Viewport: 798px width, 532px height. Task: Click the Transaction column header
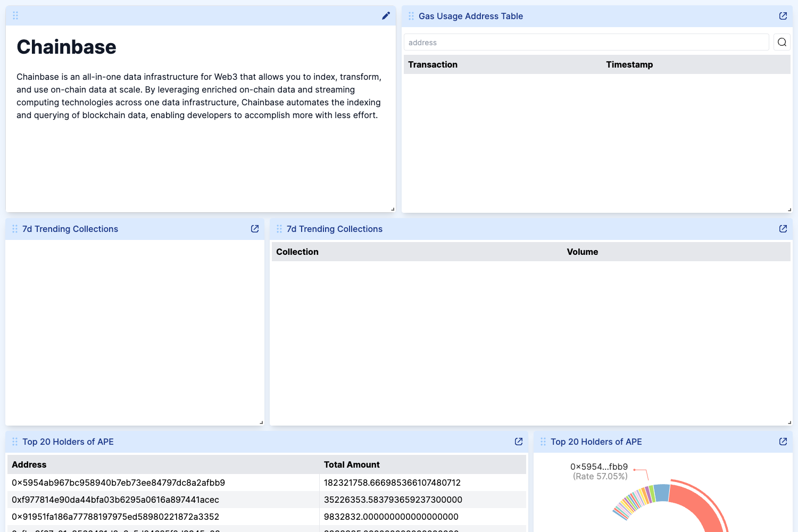(433, 64)
